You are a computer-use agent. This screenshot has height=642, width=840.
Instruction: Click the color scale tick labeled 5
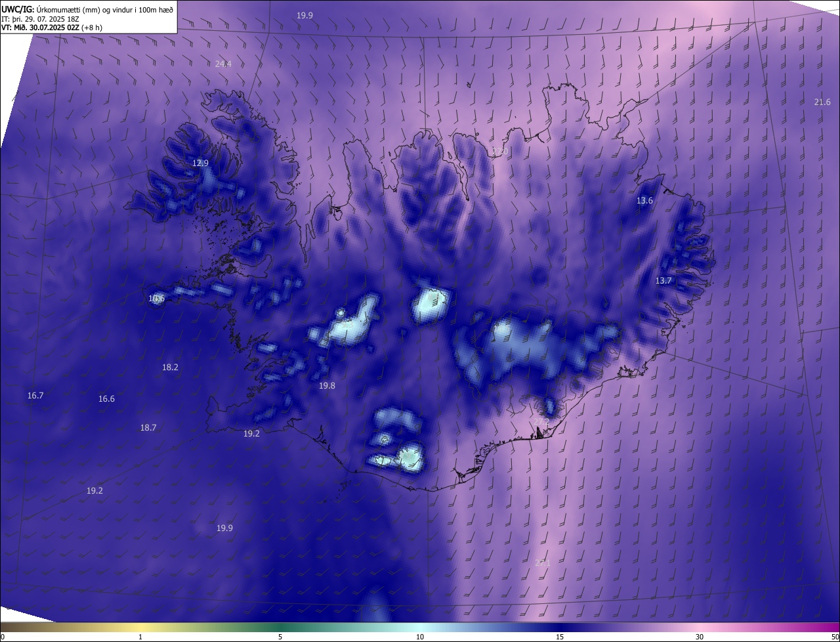[x=280, y=637]
